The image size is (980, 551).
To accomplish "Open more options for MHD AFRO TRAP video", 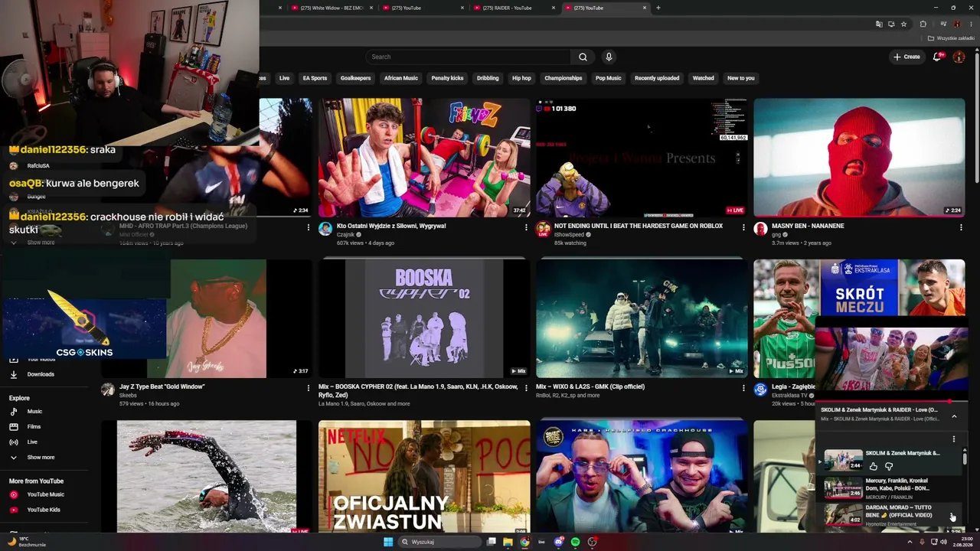I will (x=309, y=227).
